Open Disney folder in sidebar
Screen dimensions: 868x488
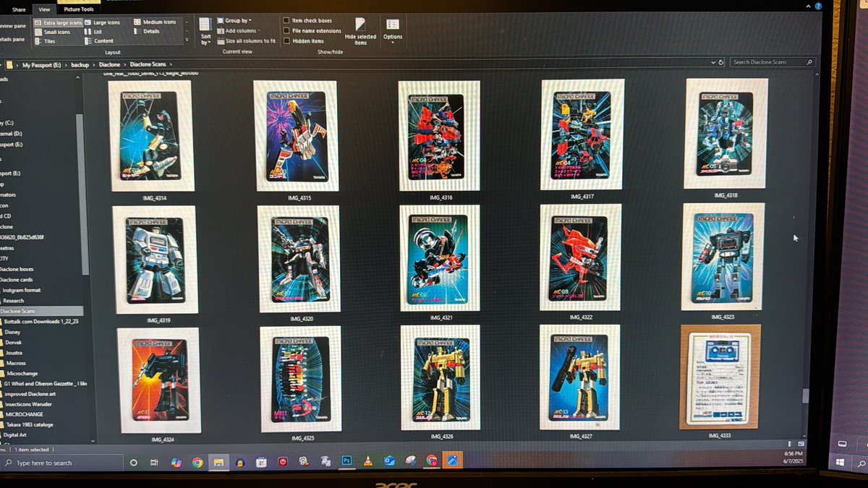[14, 332]
